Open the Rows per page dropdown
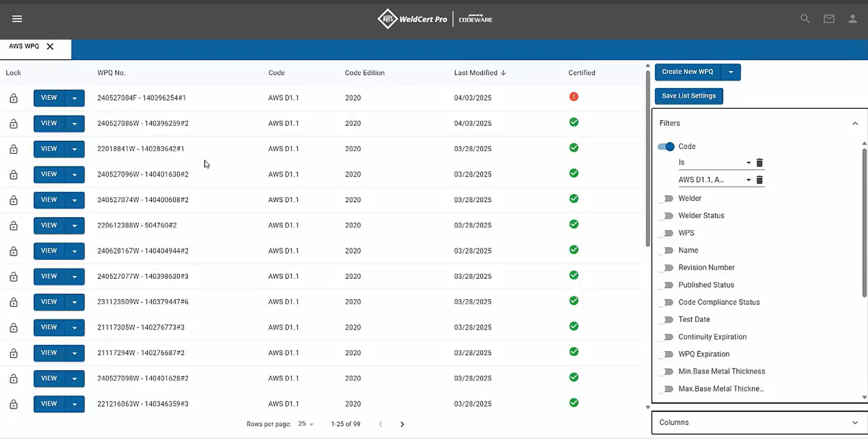 coord(306,424)
